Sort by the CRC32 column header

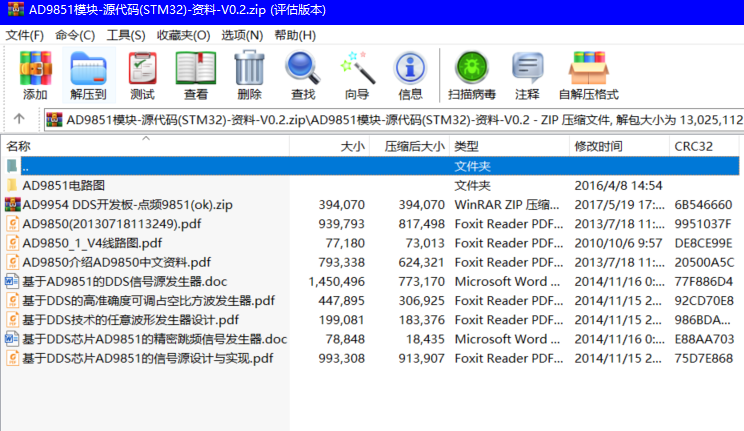(x=704, y=146)
